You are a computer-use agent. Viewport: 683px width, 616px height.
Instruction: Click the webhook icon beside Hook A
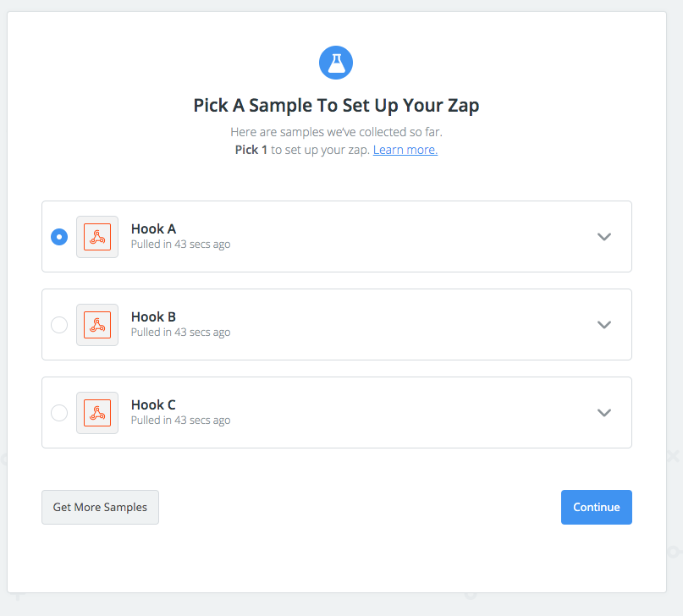97,237
